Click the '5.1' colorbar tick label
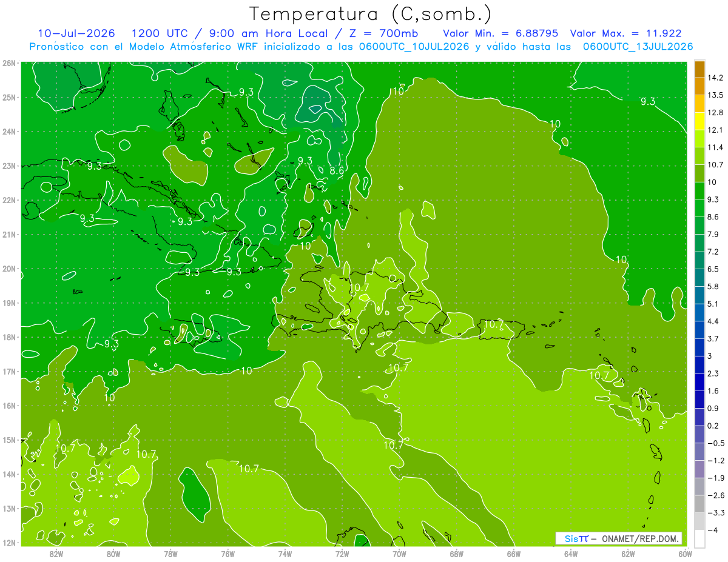This screenshot has height=562, width=728. (x=713, y=304)
